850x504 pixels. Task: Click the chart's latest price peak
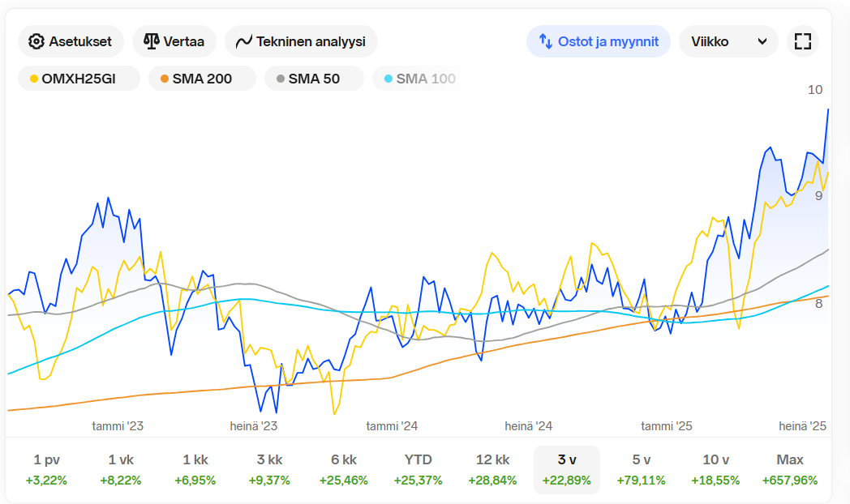click(x=827, y=109)
